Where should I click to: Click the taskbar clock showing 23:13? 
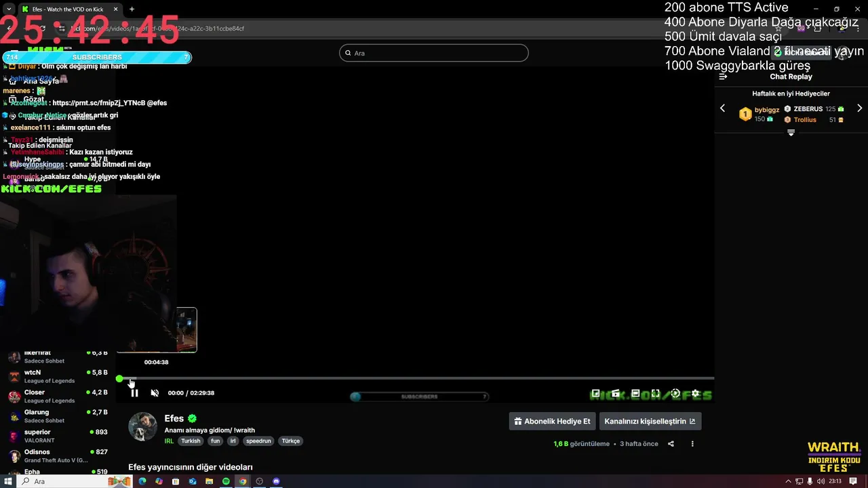point(835,481)
